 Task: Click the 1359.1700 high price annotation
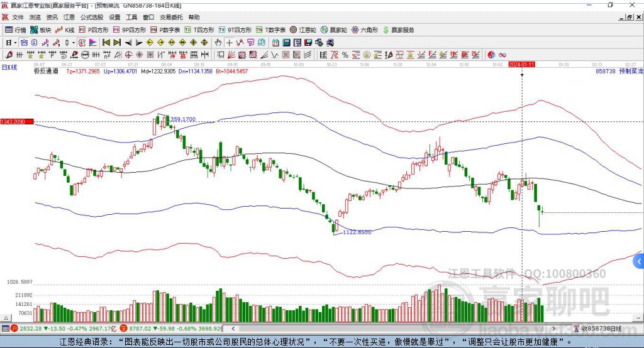coord(182,119)
